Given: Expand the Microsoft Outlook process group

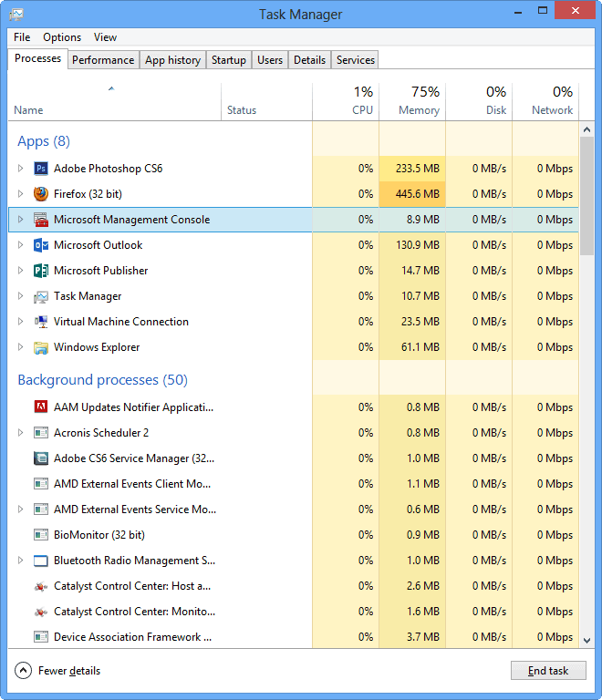Looking at the screenshot, I should click(20, 244).
